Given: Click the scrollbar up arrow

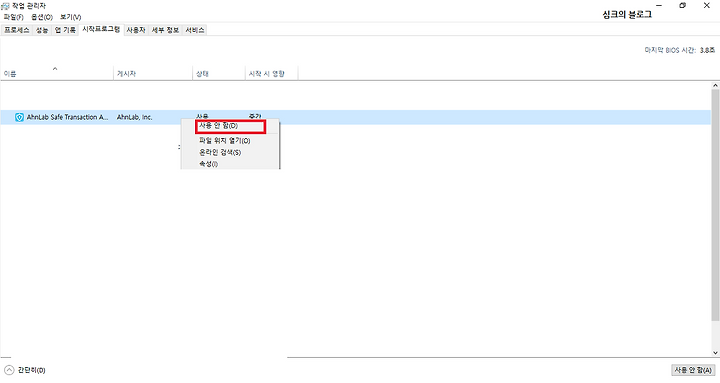Looking at the screenshot, I should [715, 85].
